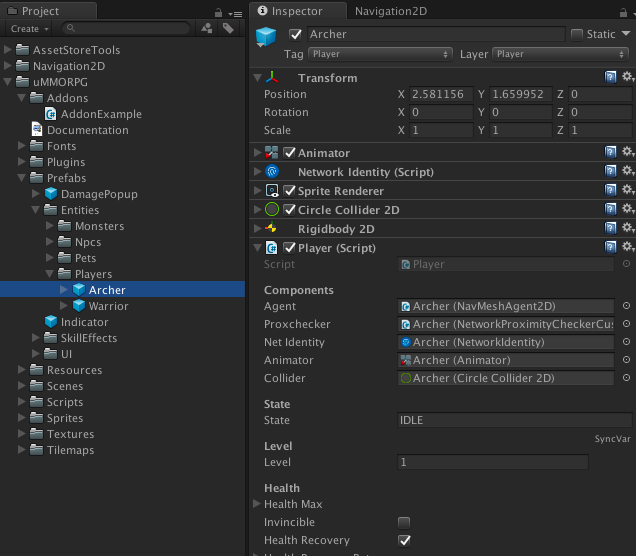This screenshot has width=636, height=556.
Task: Expand the Rigidbody 2D component
Action: coord(257,229)
